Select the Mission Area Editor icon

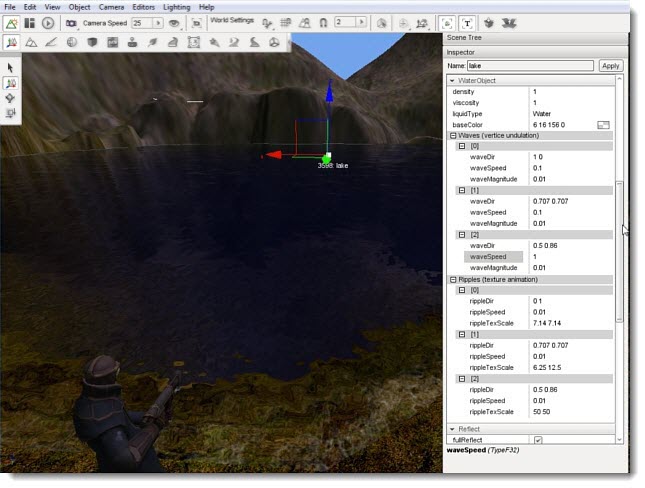193,42
